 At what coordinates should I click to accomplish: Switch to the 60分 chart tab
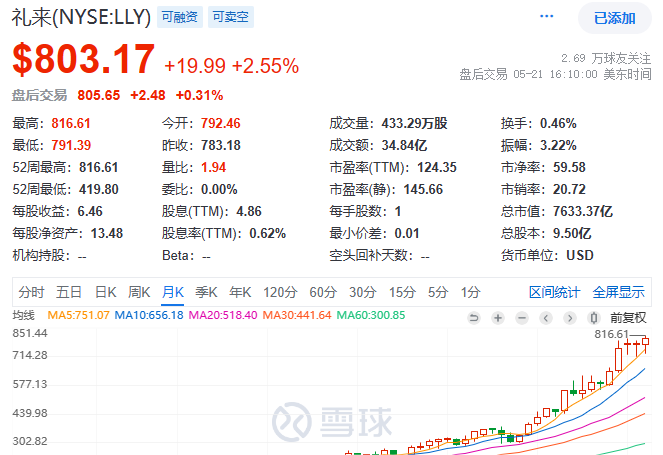(x=323, y=292)
